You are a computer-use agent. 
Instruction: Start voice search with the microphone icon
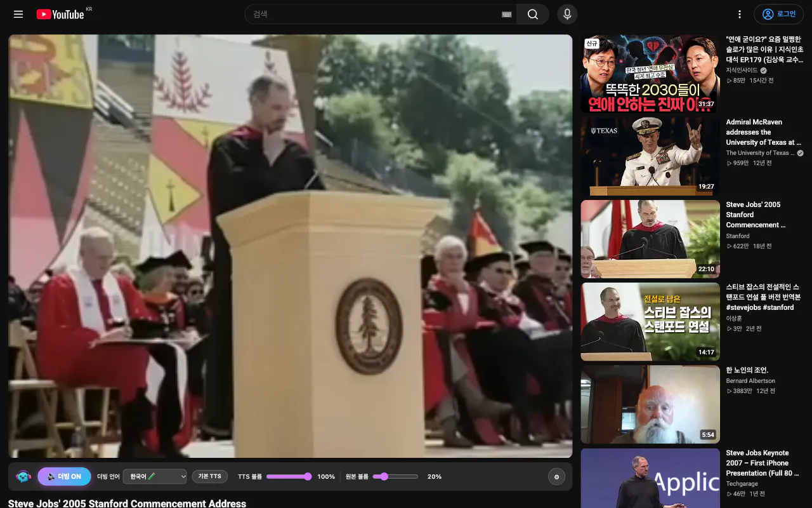(x=567, y=14)
